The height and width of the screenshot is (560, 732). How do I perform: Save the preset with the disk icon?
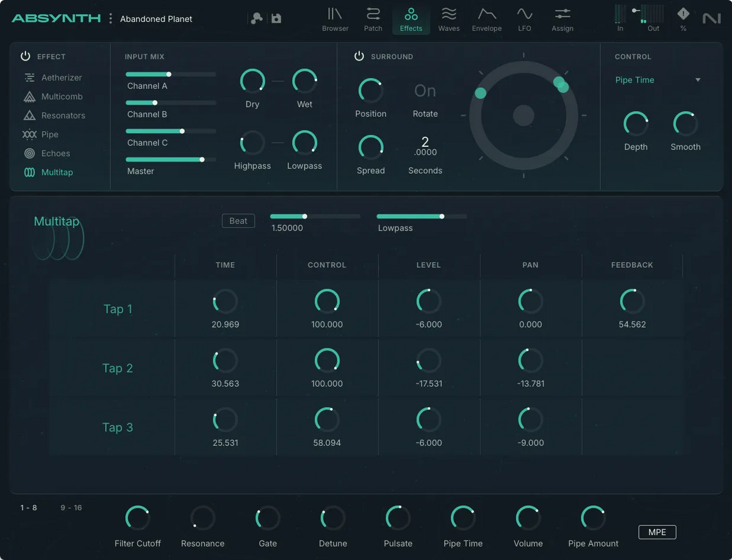276,18
